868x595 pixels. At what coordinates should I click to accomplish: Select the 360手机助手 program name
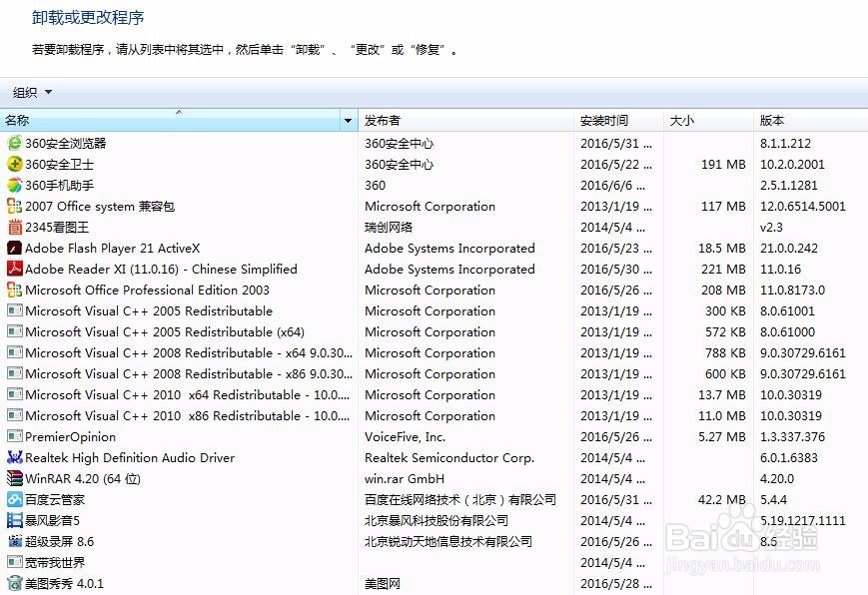point(59,186)
